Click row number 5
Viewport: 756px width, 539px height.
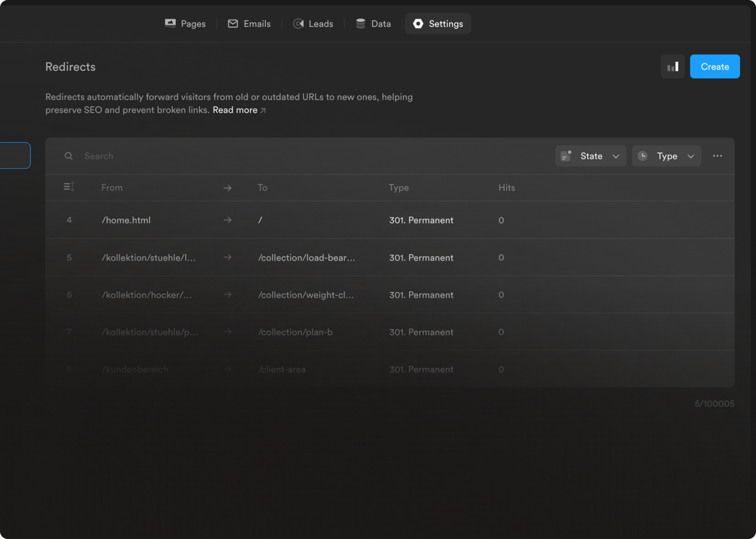click(69, 257)
